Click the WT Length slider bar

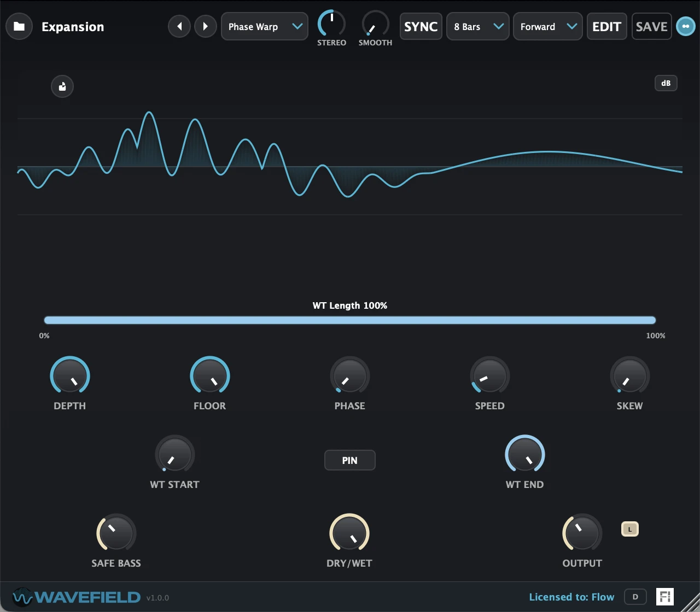(350, 320)
